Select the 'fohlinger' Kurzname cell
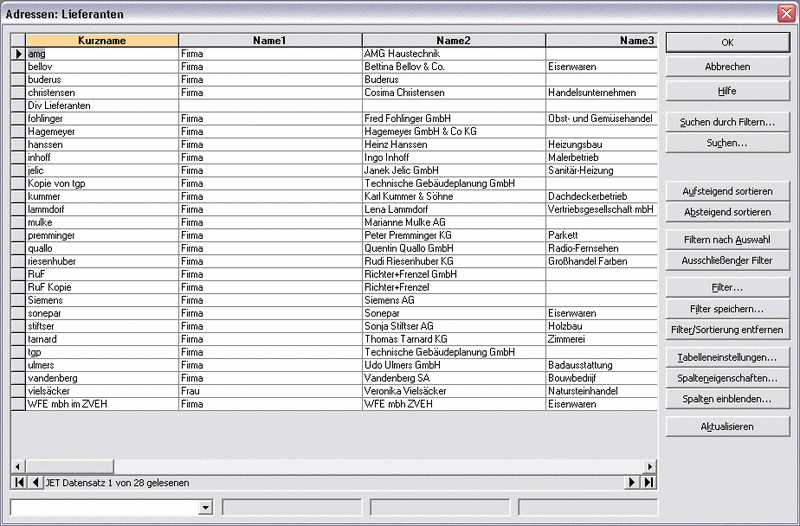 click(102, 118)
